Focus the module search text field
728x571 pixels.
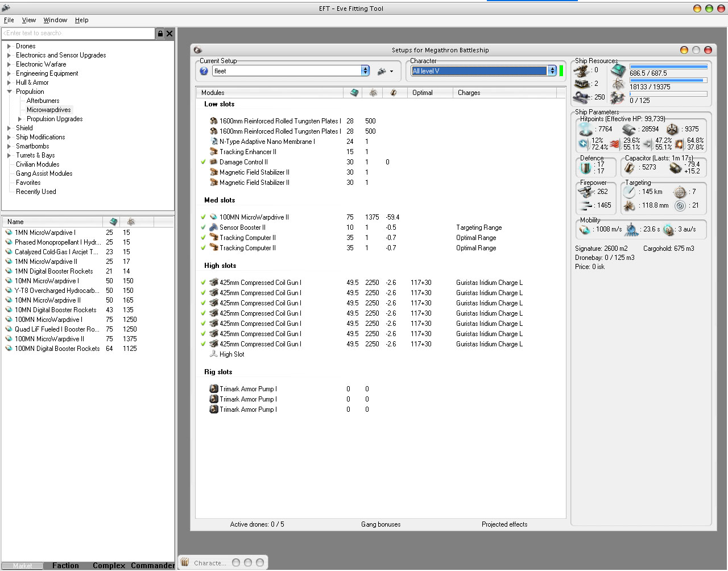[x=78, y=34]
